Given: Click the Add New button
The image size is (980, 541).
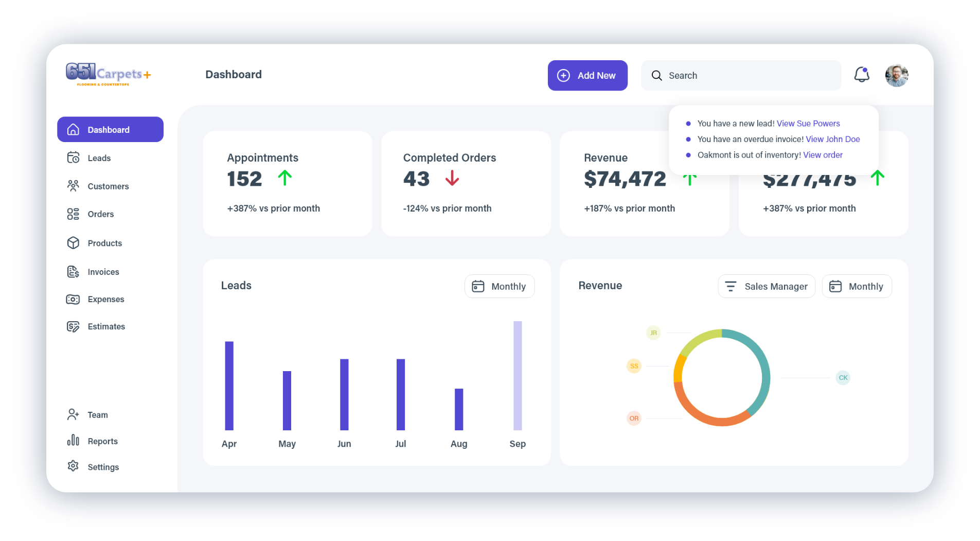Looking at the screenshot, I should [587, 75].
